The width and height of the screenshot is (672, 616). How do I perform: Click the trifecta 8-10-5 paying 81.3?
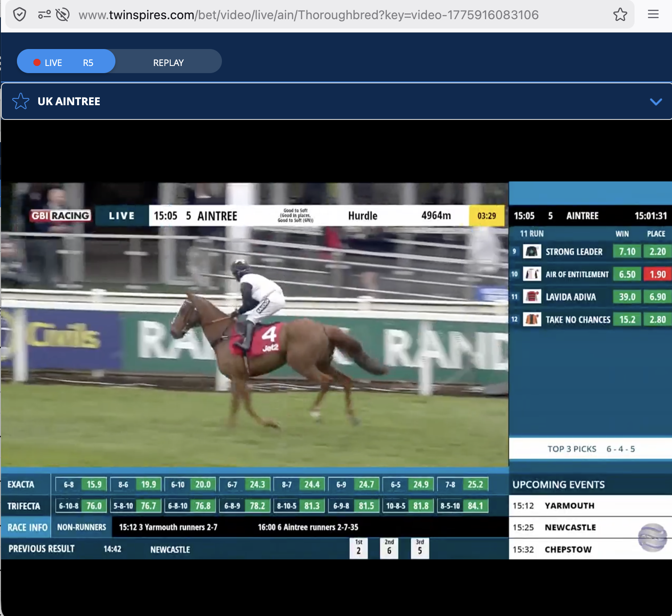tap(299, 506)
